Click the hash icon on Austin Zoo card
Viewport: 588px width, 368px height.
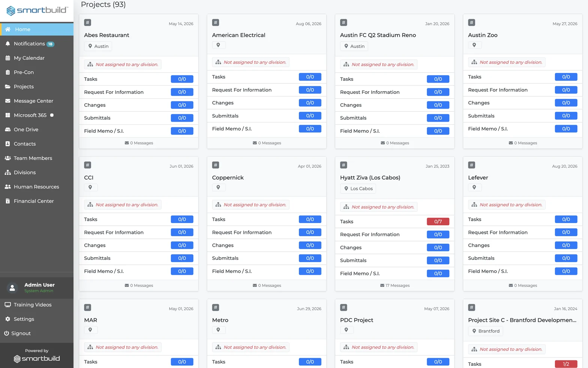click(x=472, y=23)
